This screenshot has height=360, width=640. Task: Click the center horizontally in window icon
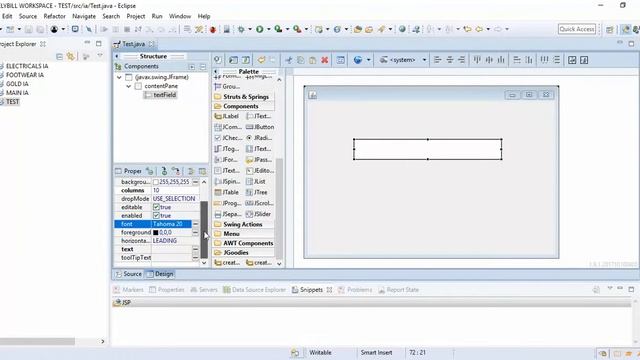pyautogui.click(x=572, y=60)
